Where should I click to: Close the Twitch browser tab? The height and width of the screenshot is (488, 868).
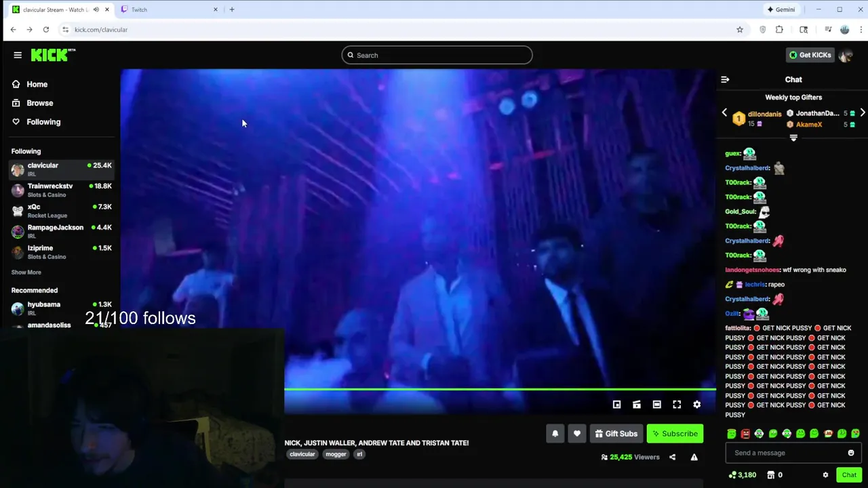216,9
